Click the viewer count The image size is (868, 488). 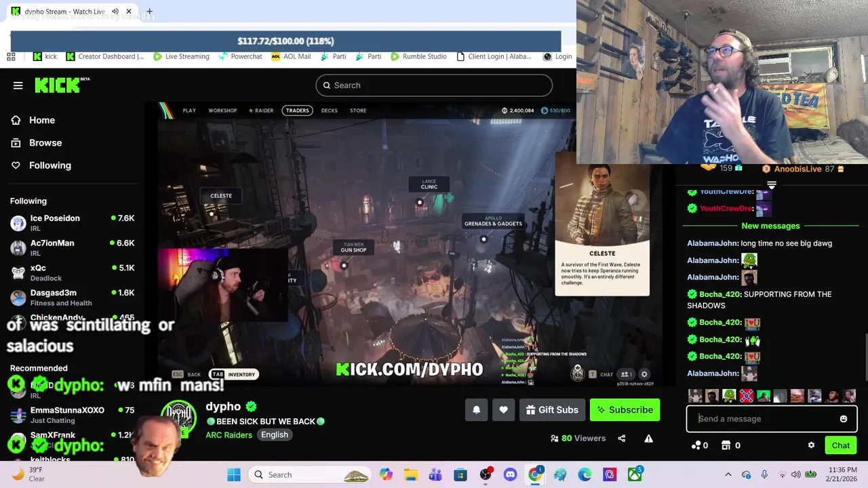point(578,439)
